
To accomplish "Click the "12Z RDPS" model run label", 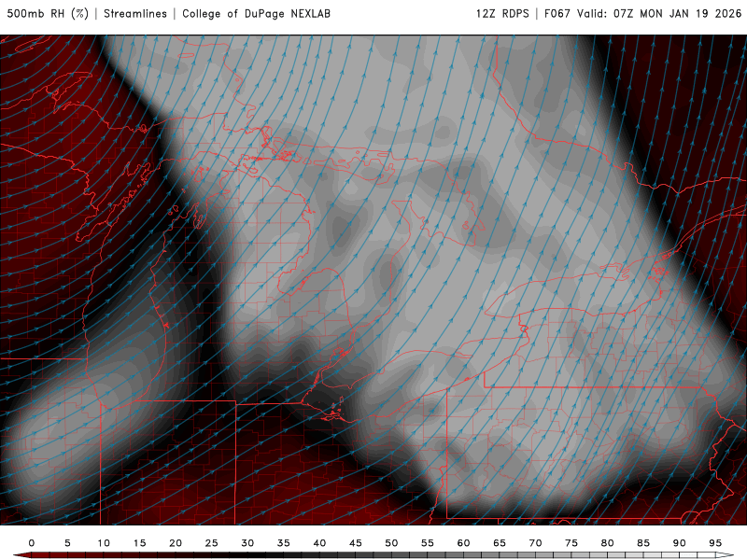I will tap(502, 13).
